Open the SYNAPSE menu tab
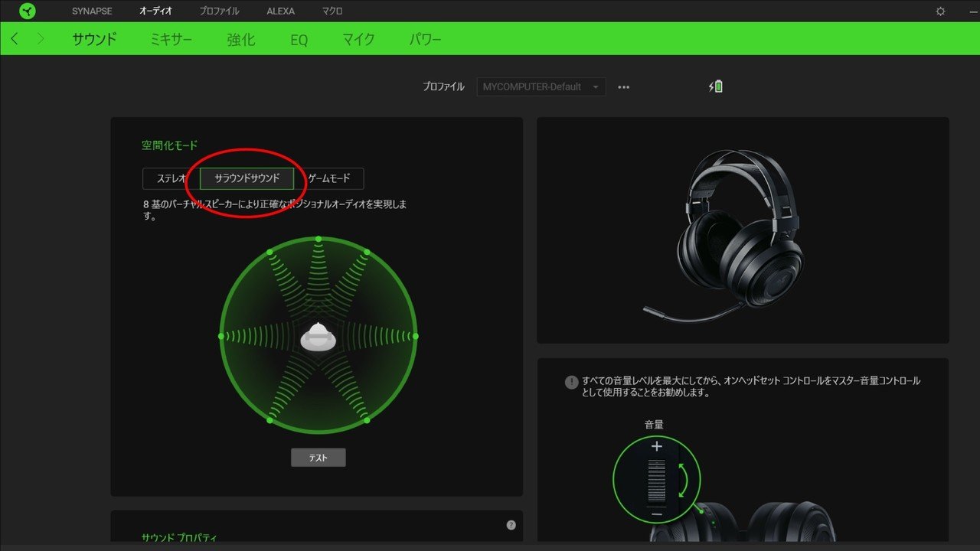Viewport: 980px width, 551px height. pos(91,11)
